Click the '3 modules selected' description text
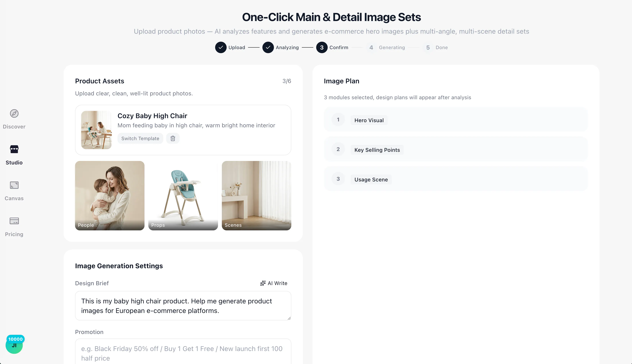 [x=398, y=97]
